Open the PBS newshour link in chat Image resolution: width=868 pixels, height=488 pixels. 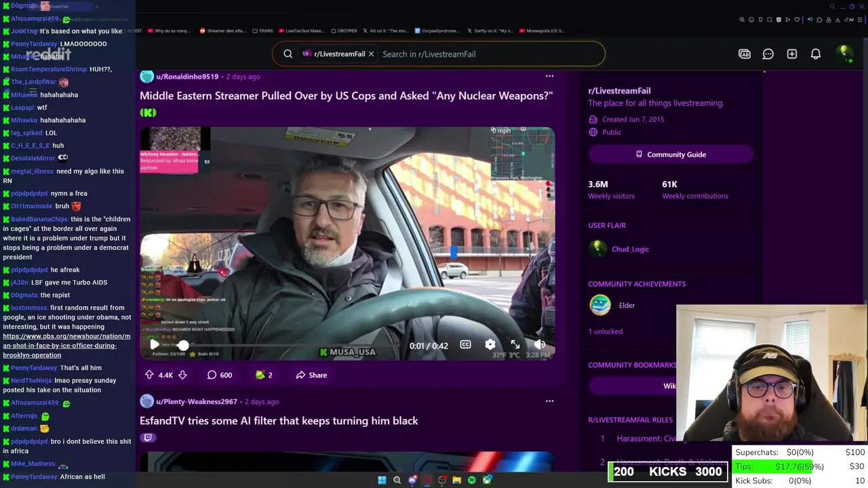pos(66,346)
